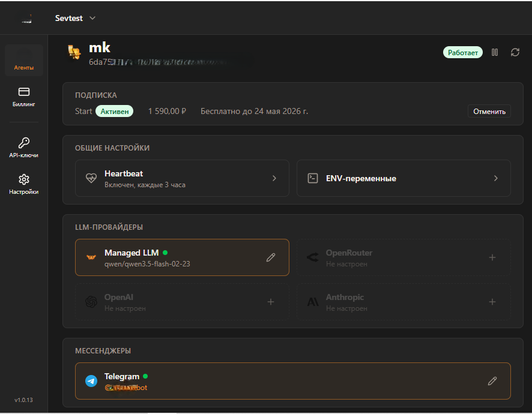Restart agent with refresh icon
The width and height of the screenshot is (532, 414).
tap(515, 52)
